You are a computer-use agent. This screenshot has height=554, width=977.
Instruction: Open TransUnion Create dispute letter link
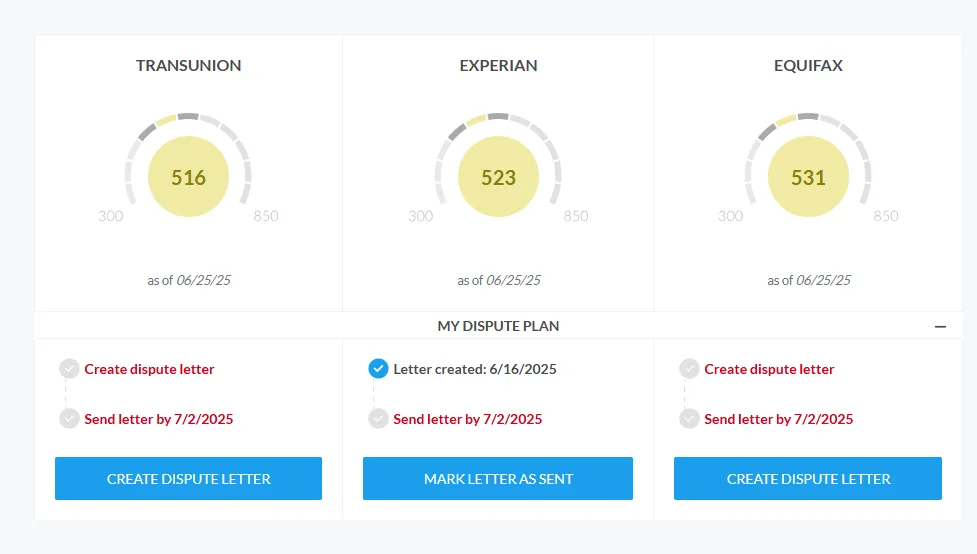tap(149, 369)
